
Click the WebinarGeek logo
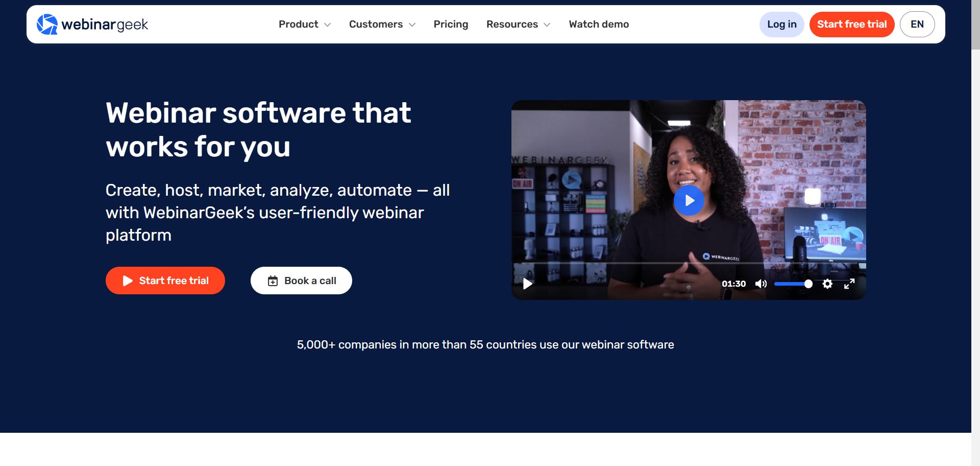tap(92, 25)
